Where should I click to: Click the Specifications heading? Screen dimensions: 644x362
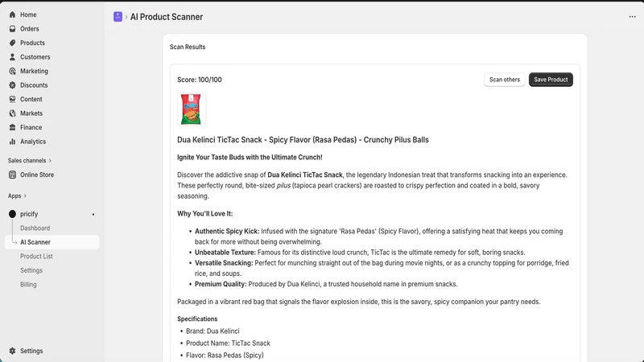tap(197, 319)
